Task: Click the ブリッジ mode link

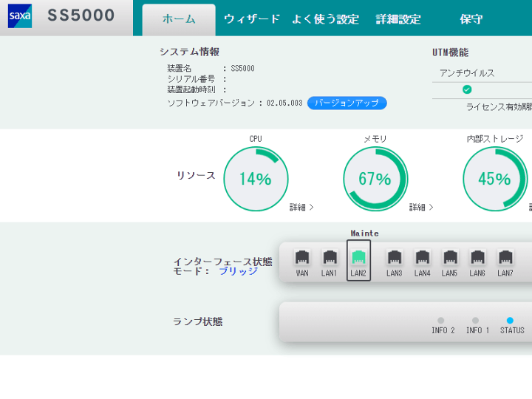Action: [238, 271]
